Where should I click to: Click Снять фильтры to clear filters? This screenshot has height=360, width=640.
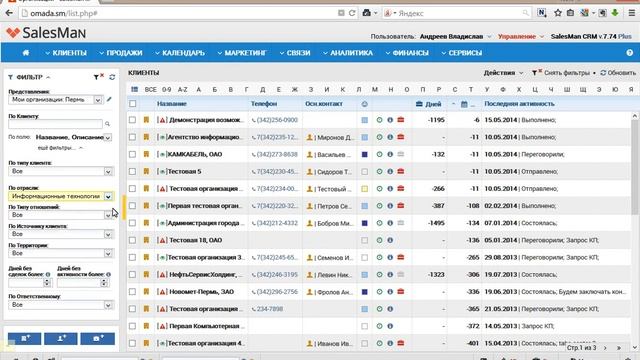pyautogui.click(x=561, y=73)
